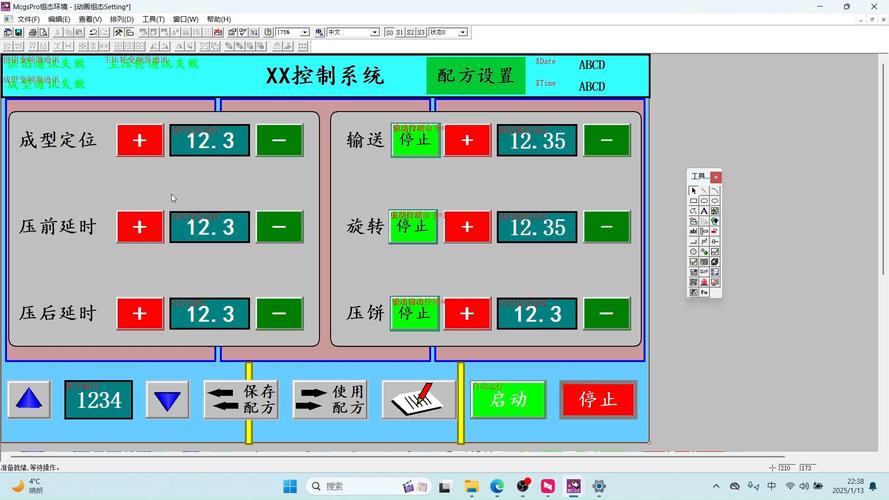Open the 排列(D) menu

(122, 19)
